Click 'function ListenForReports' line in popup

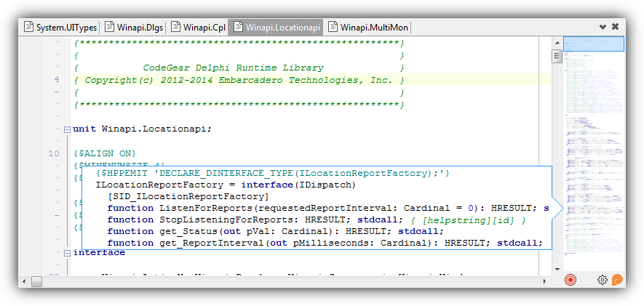click(327, 209)
